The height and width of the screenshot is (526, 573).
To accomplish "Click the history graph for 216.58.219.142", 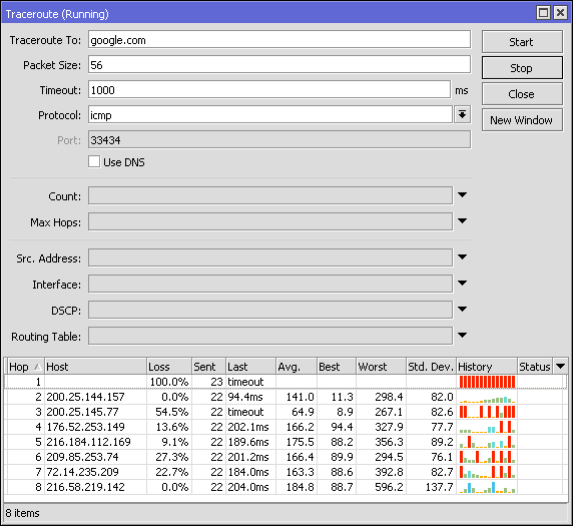I will coord(487,487).
